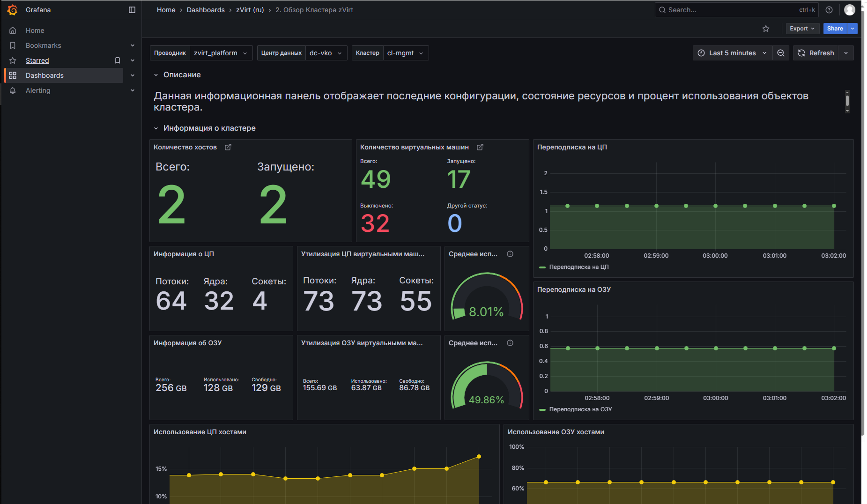Click the Share button
The height and width of the screenshot is (504, 867).
point(835,29)
